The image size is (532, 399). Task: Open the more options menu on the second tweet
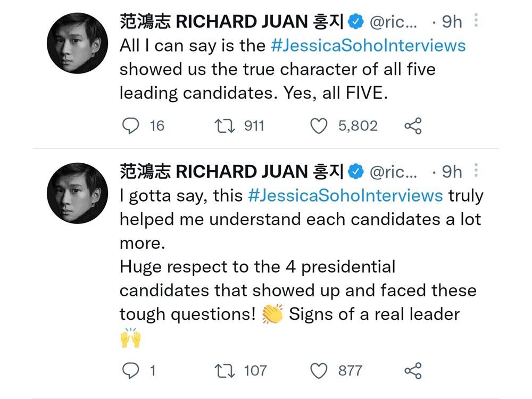[x=477, y=171]
